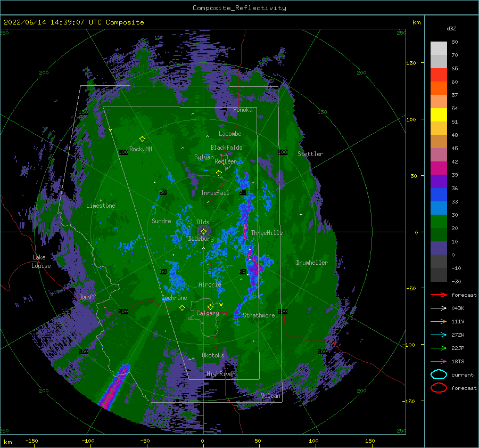Click the Ponoka city label
479x448 pixels.
[x=243, y=110]
